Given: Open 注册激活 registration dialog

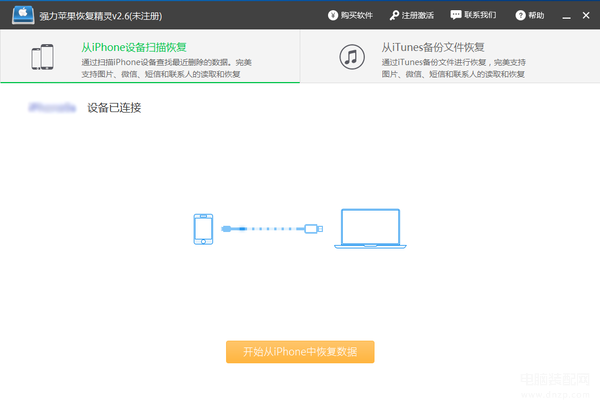Looking at the screenshot, I should click(412, 15).
